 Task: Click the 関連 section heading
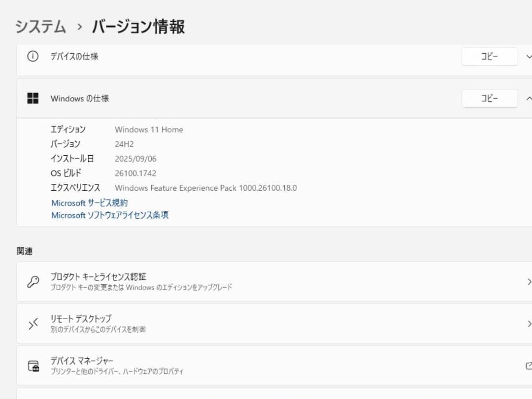[x=25, y=251]
